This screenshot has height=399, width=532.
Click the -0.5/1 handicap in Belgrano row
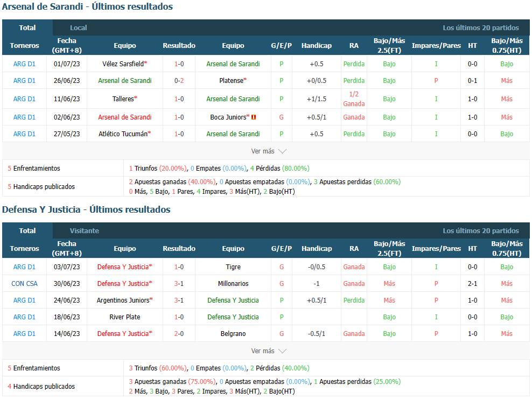point(317,334)
